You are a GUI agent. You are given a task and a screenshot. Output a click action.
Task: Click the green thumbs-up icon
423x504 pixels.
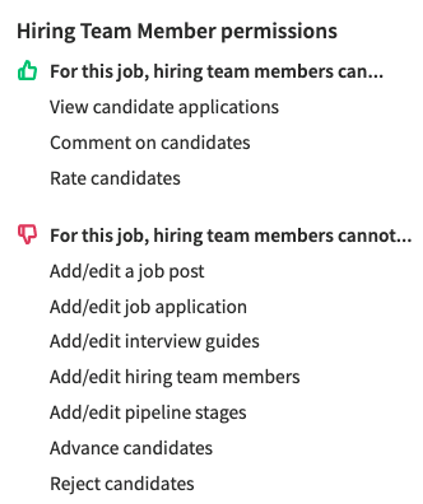(x=27, y=70)
